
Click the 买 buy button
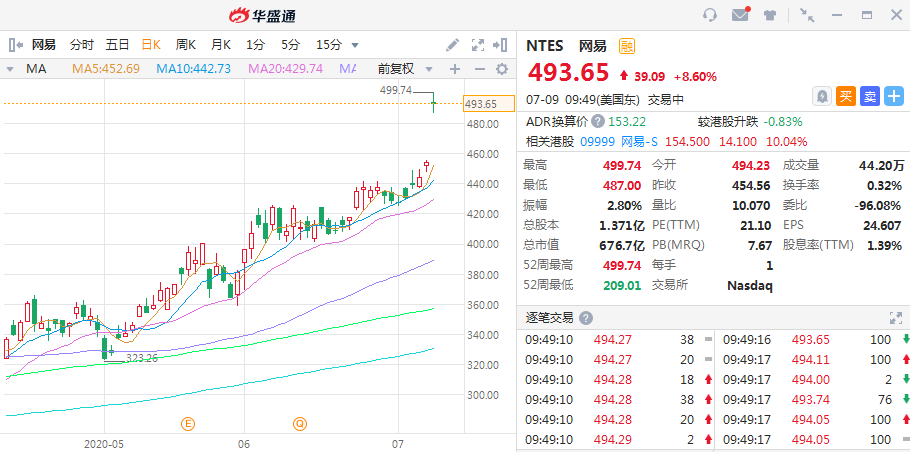pos(846,96)
